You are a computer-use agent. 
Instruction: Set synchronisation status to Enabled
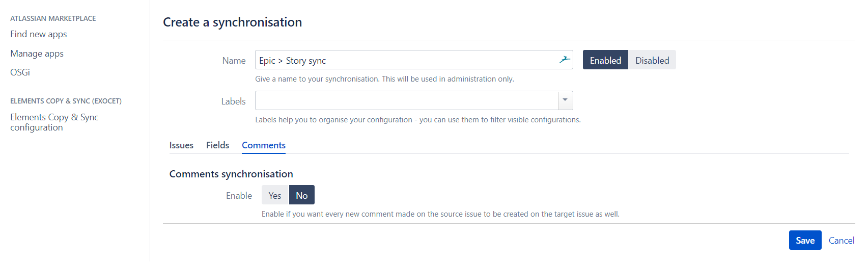pos(605,60)
